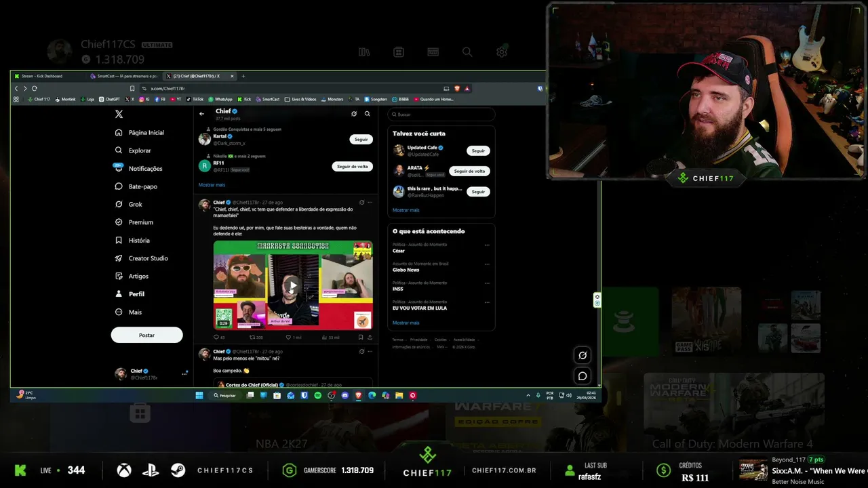Click Mostrar mais under Talvez você curta
Screen dimensions: 868x488
coord(406,210)
